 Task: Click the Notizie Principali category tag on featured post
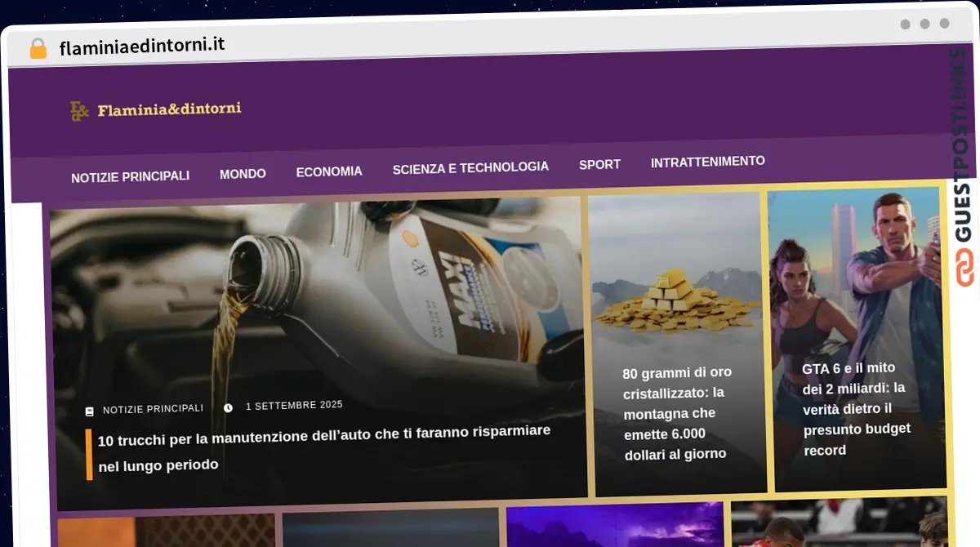pos(153,409)
